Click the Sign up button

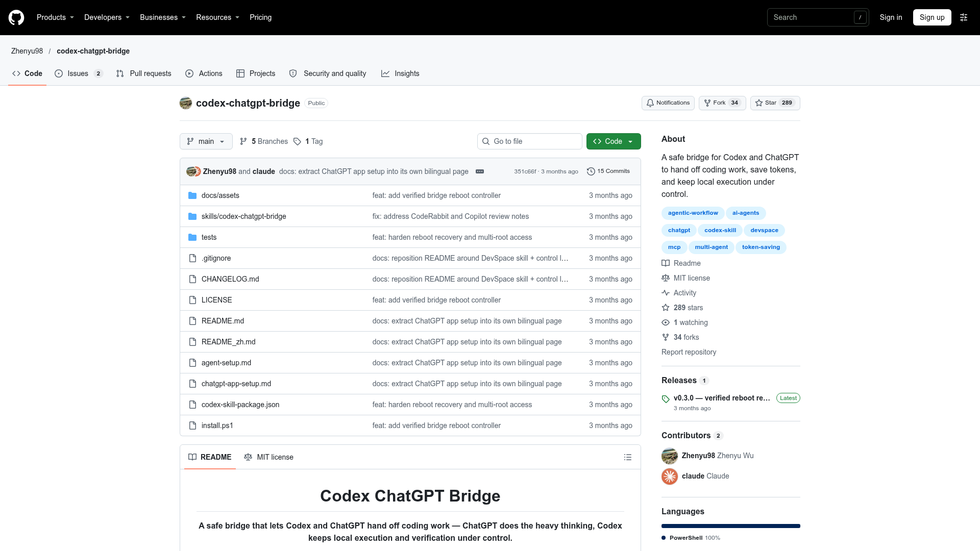coord(932,17)
